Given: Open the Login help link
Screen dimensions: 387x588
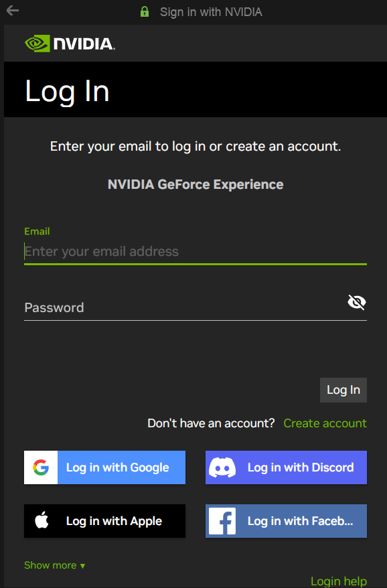Looking at the screenshot, I should point(339,581).
